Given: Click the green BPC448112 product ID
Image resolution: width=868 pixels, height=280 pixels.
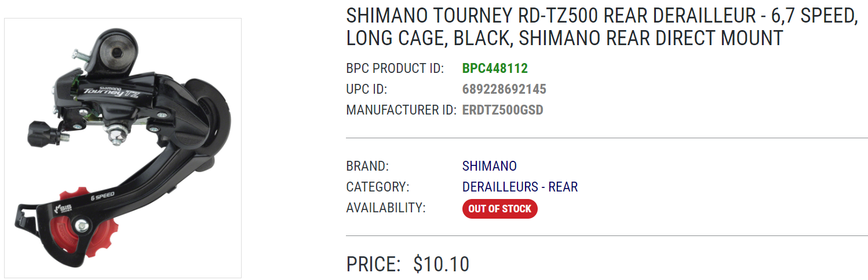Looking at the screenshot, I should [495, 68].
